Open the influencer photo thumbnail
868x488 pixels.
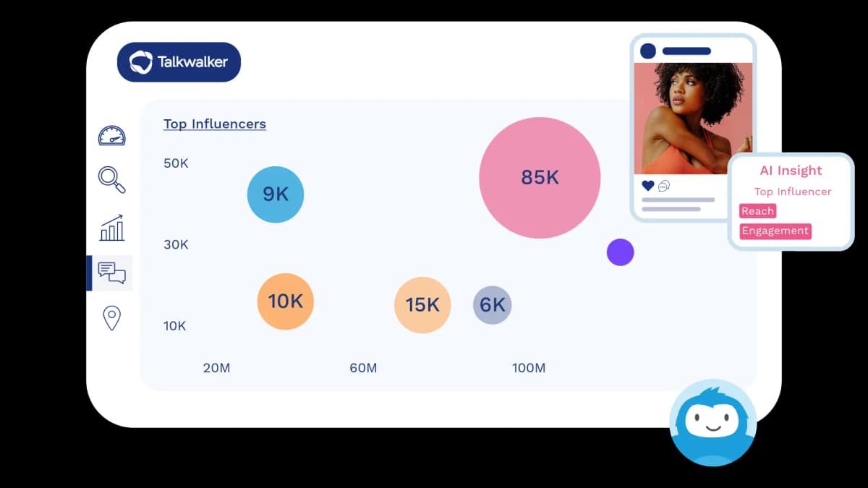693,118
